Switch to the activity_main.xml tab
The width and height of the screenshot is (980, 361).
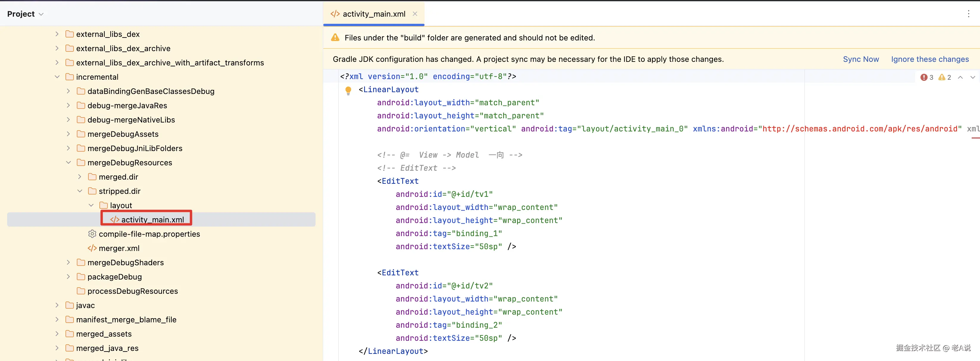(373, 14)
